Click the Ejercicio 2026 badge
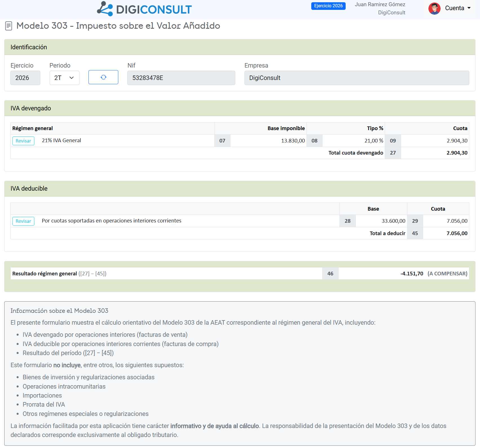 point(328,6)
